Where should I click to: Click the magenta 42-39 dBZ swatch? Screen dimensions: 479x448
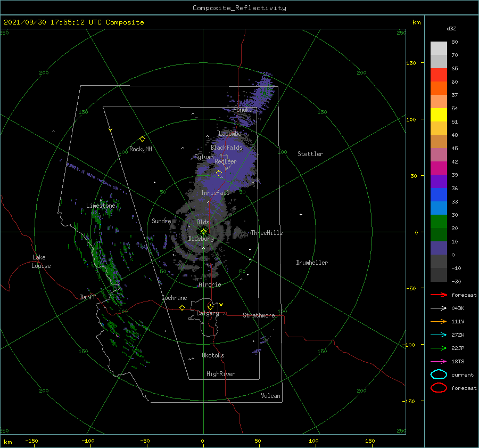pyautogui.click(x=439, y=168)
